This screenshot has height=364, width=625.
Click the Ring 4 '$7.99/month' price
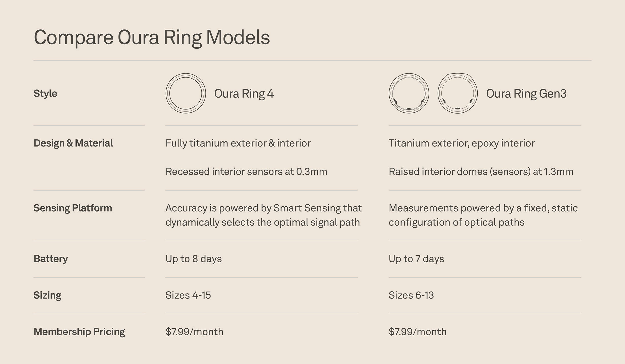coord(194,332)
